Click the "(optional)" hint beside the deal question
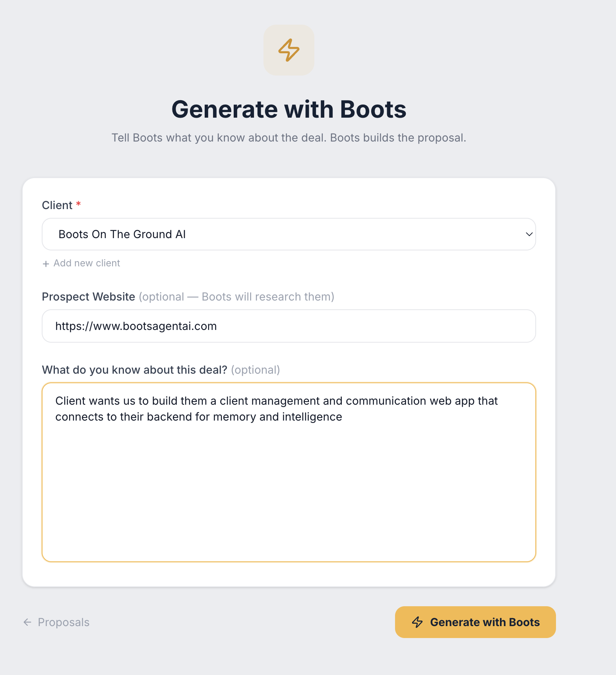 [x=256, y=370]
